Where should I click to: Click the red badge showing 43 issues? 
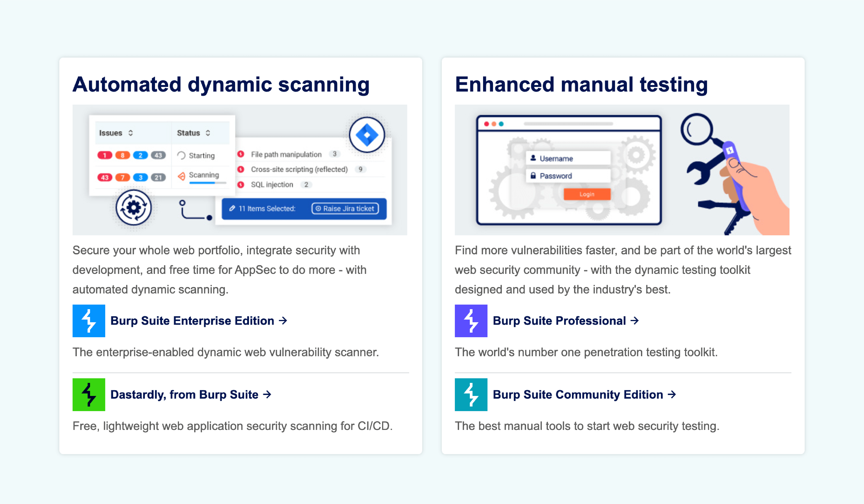tap(105, 177)
